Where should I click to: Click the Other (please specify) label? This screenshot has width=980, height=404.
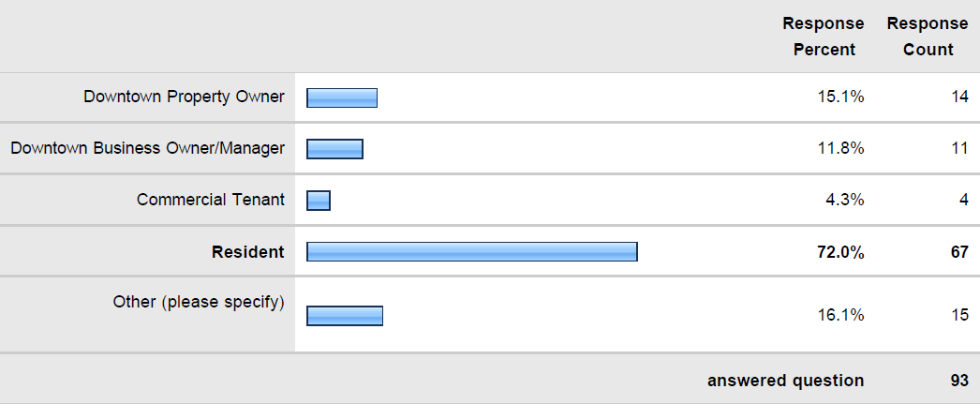[199, 302]
